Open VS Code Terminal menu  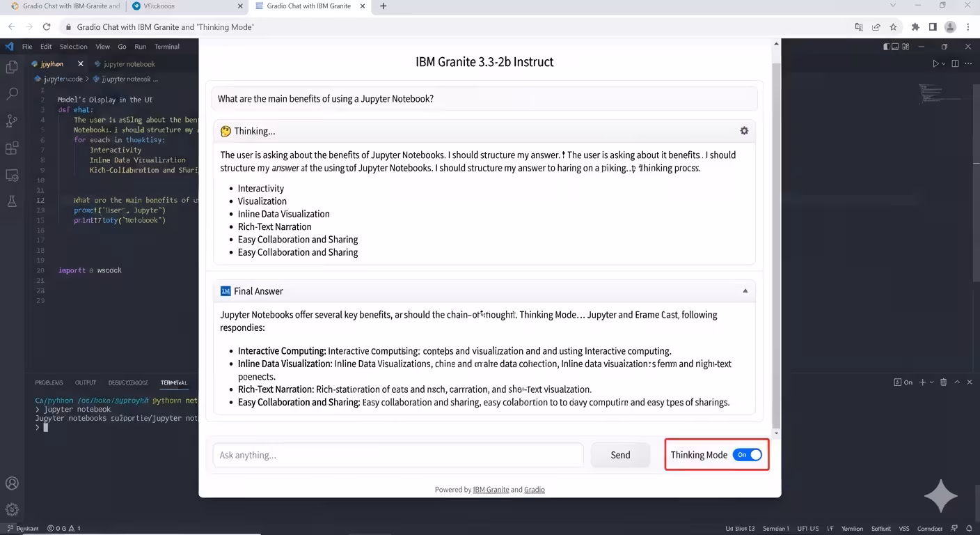166,47
